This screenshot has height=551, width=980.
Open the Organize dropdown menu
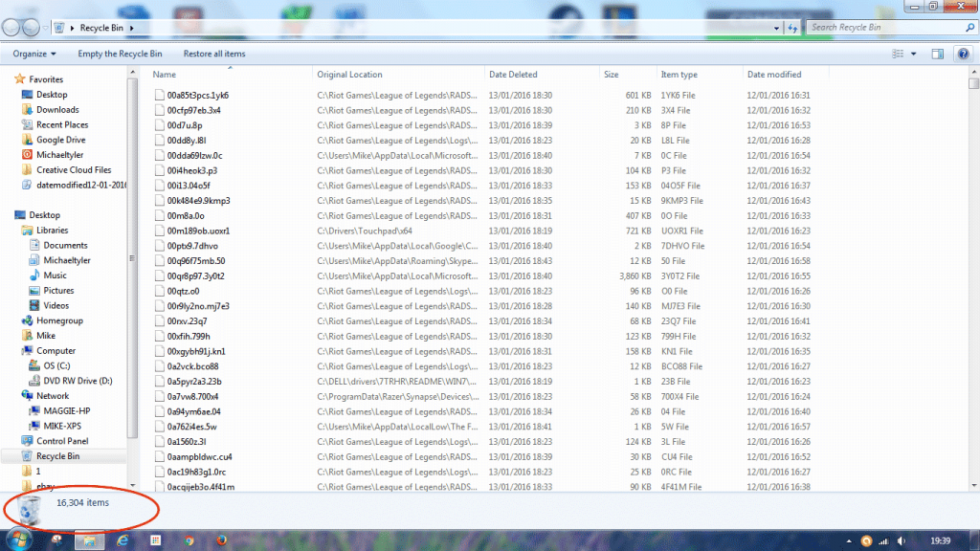coord(34,54)
